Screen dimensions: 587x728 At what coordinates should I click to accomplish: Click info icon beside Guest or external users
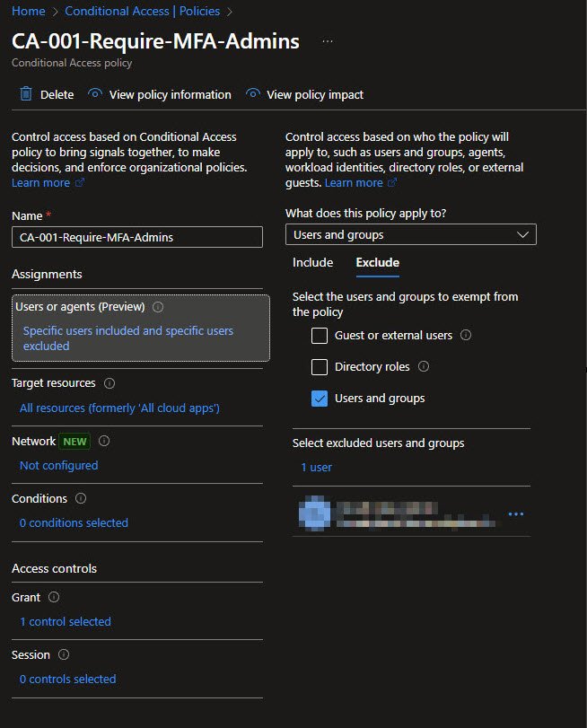466,336
